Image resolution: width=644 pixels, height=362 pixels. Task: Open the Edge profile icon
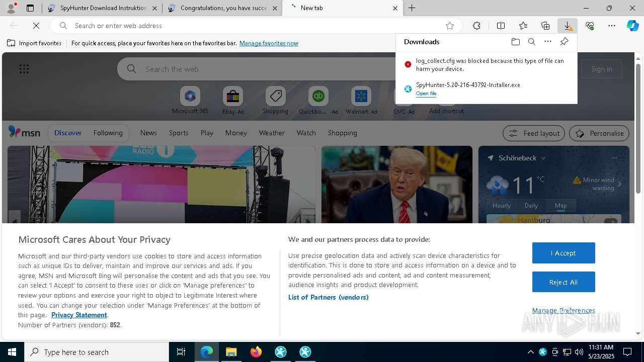11,8
